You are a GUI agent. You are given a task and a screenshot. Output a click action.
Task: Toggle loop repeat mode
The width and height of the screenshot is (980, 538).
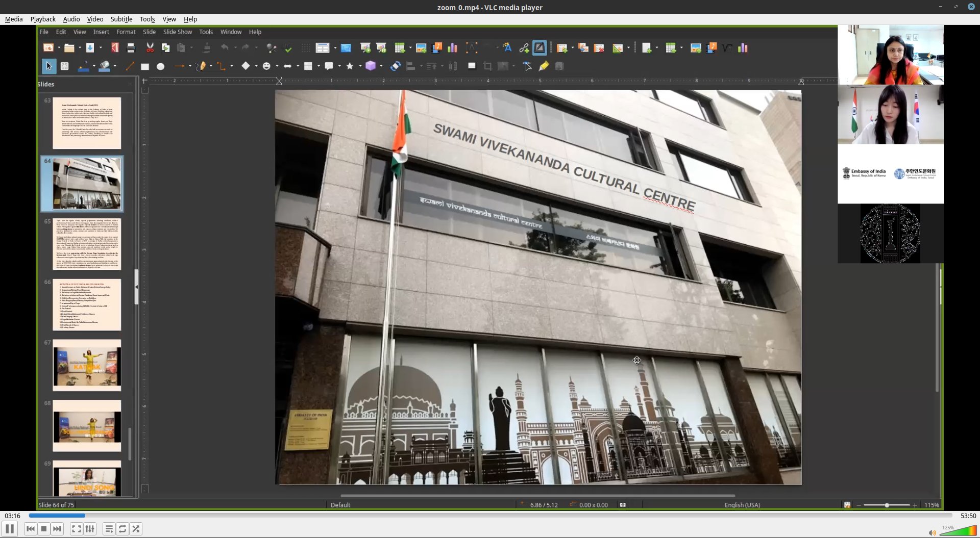[122, 529]
